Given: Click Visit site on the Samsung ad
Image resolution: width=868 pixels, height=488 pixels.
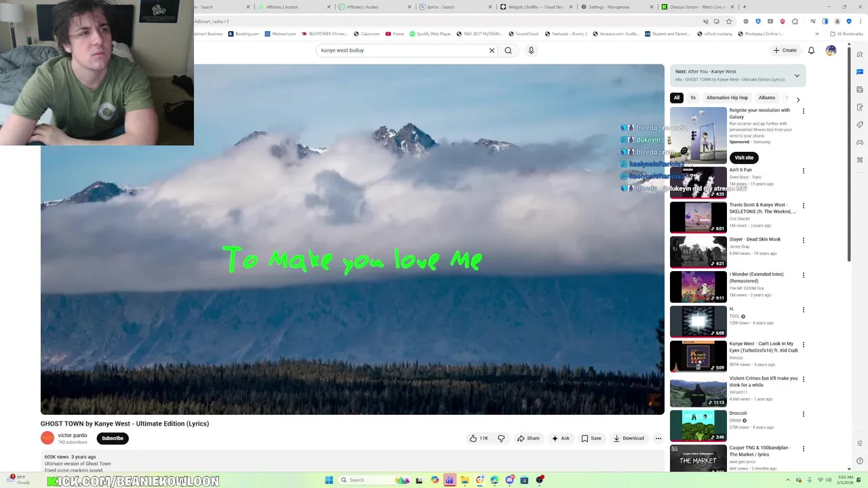Looking at the screenshot, I should click(744, 157).
